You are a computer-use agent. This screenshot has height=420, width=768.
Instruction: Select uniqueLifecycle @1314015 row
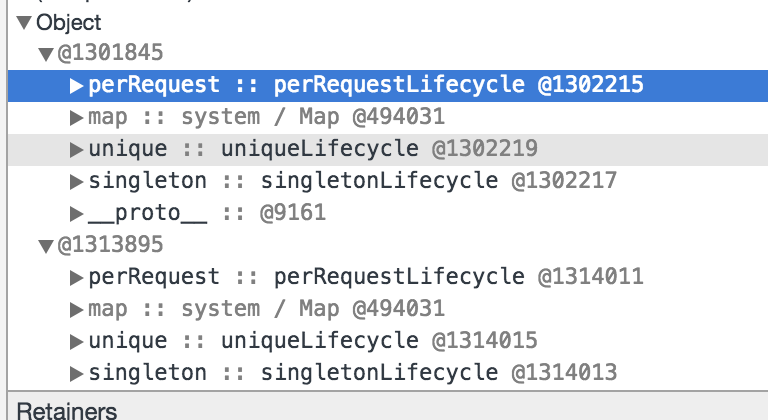(388, 342)
